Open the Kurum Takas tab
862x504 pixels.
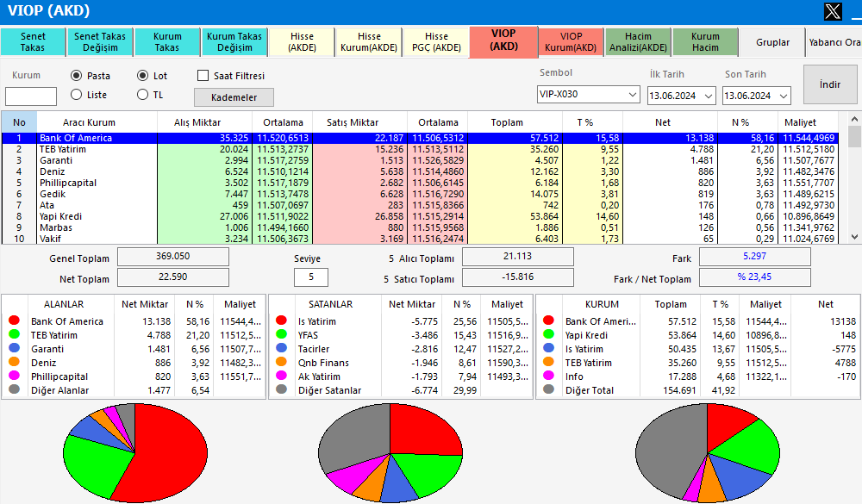point(167,41)
